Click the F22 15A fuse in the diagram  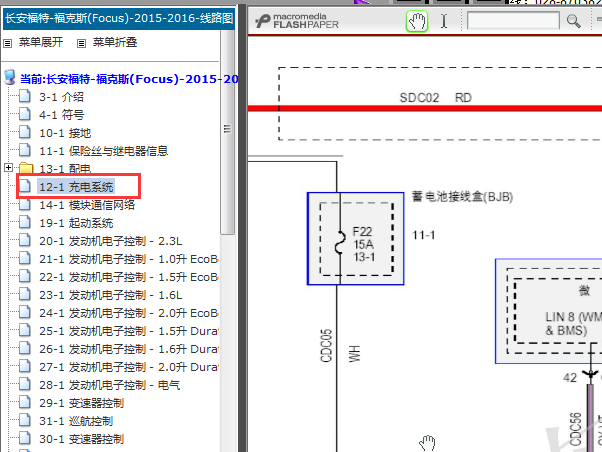tap(356, 238)
